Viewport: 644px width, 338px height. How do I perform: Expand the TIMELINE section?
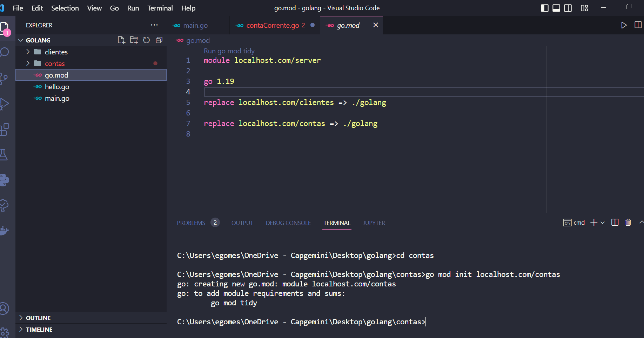pos(21,330)
